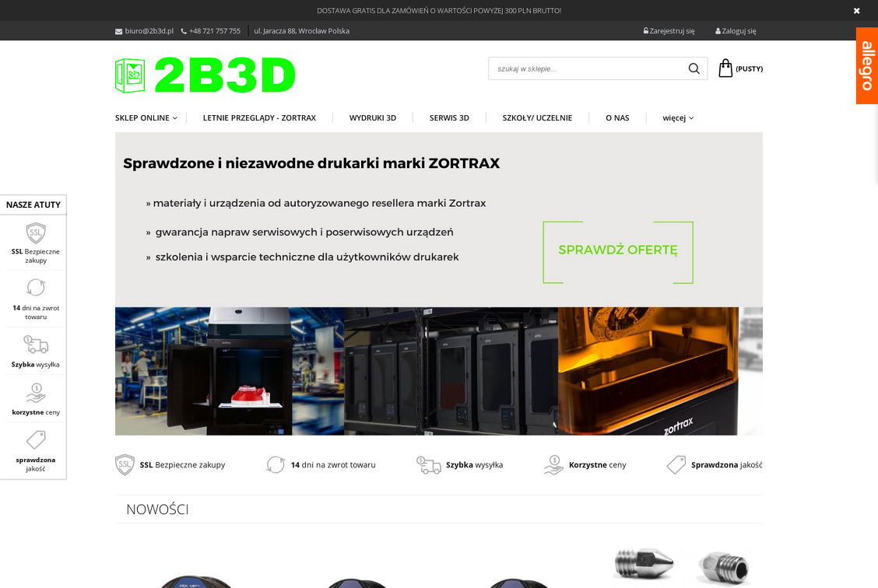Open the shopping bag cart icon
The image size is (878, 588).
click(725, 68)
